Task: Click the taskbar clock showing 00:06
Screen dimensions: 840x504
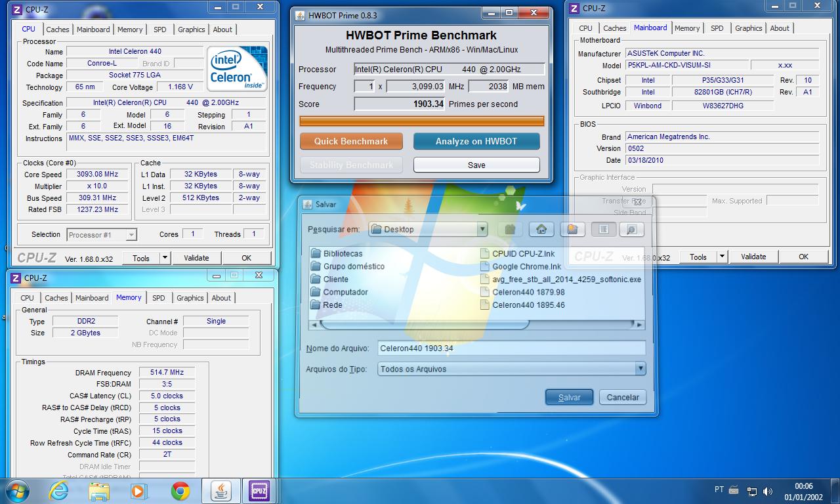Action: click(804, 492)
